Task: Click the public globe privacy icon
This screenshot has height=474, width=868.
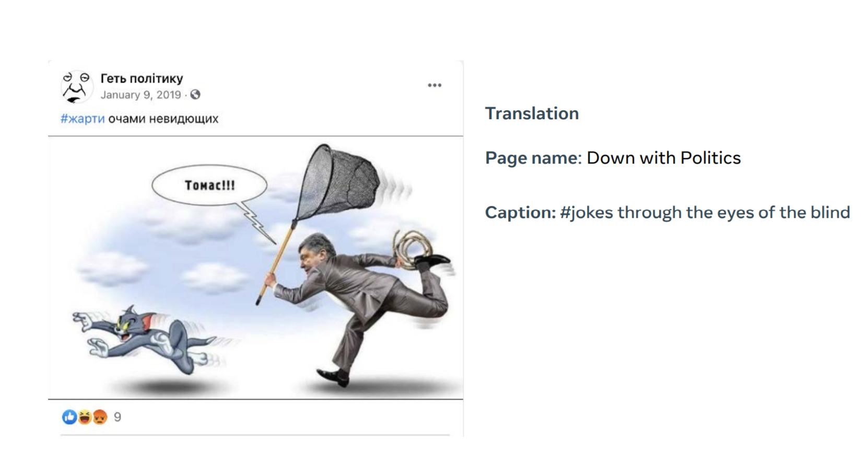Action: [x=195, y=95]
